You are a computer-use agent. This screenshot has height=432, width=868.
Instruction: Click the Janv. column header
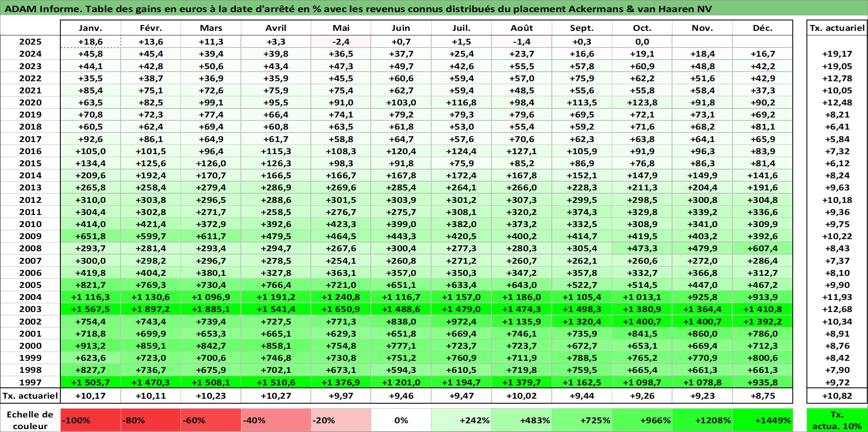point(91,28)
